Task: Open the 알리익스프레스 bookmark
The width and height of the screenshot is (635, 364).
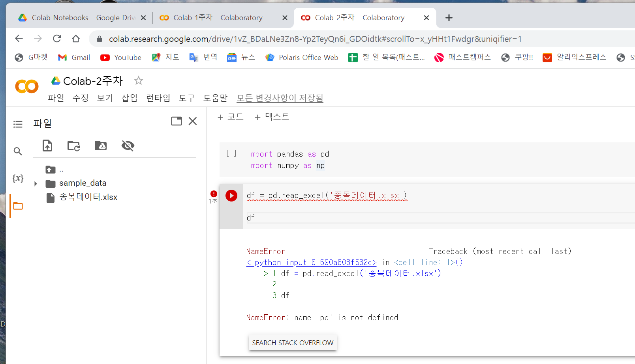Action: coord(575,57)
